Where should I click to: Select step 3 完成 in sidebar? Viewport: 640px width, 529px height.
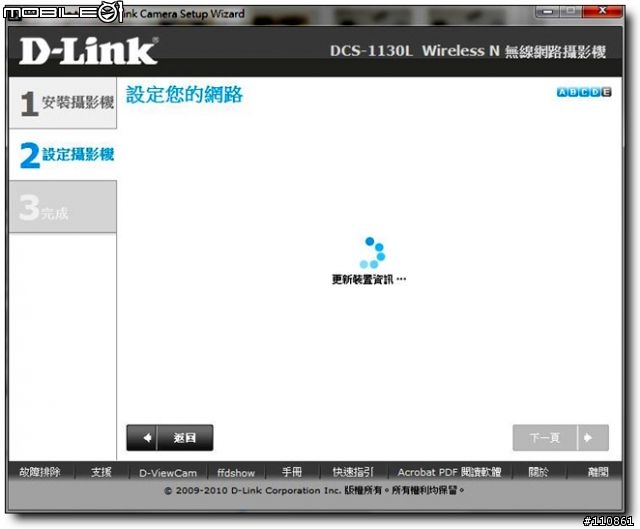coord(63,207)
